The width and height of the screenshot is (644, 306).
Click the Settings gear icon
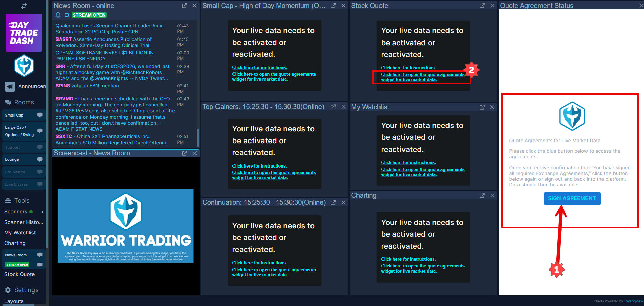(x=8, y=290)
